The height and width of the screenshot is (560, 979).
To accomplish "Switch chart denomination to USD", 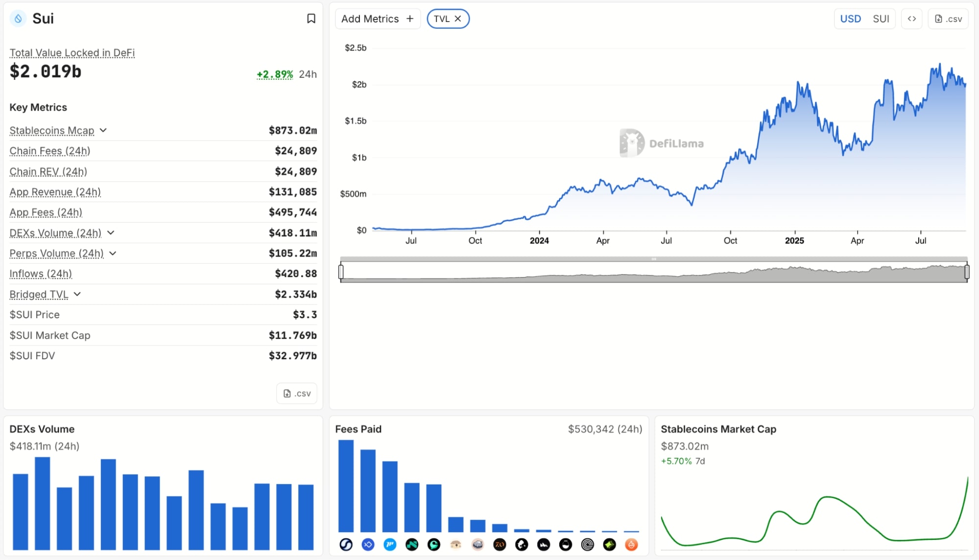I will pos(850,19).
